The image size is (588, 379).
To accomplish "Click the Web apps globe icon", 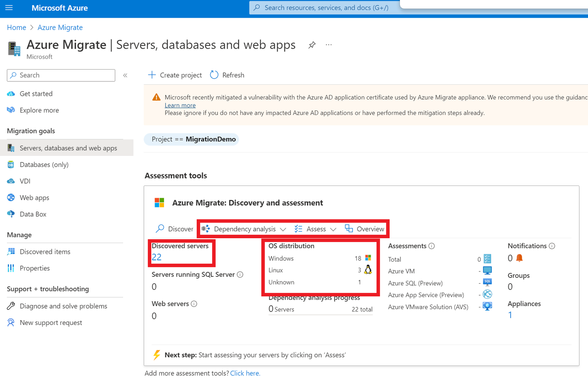I will [11, 198].
